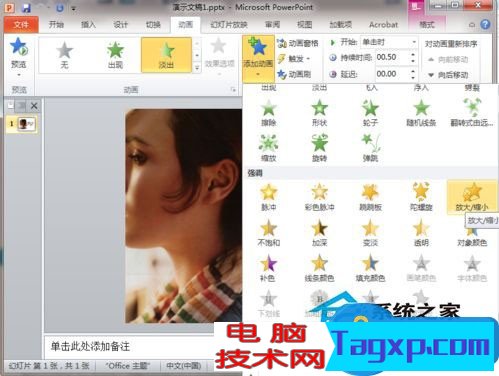Open the 触发 trigger dropdown
499x376 pixels.
coord(295,59)
